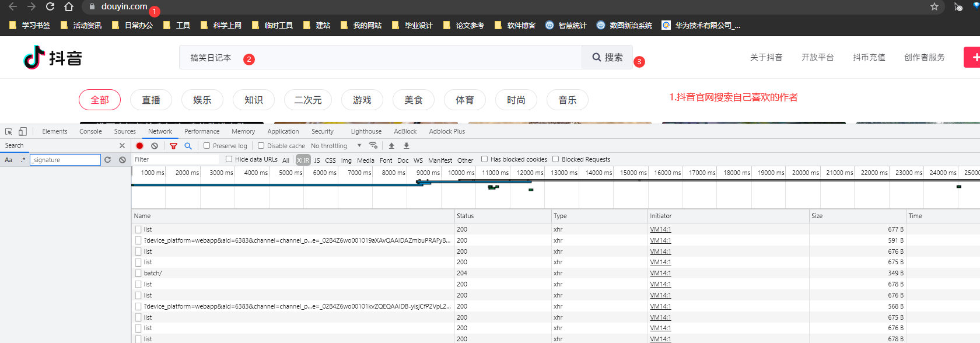Open the Sources tab

(x=125, y=131)
